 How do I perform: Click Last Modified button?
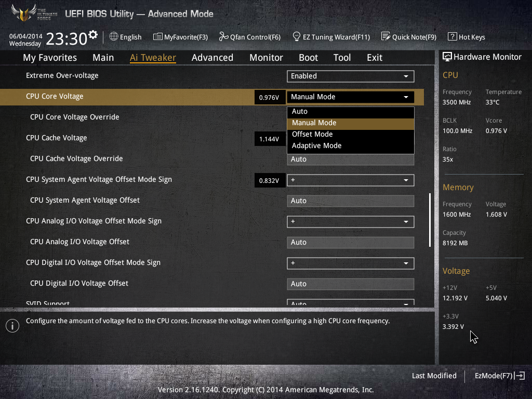[434, 376]
